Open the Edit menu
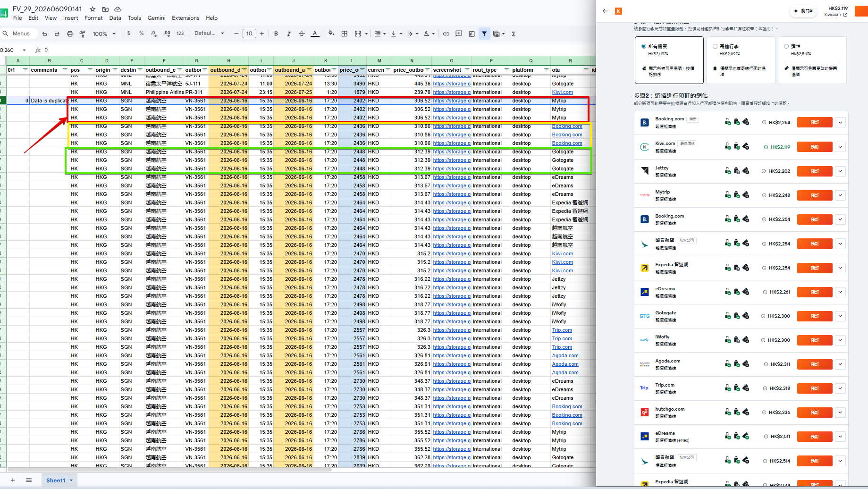This screenshot has height=489, width=868. point(33,18)
